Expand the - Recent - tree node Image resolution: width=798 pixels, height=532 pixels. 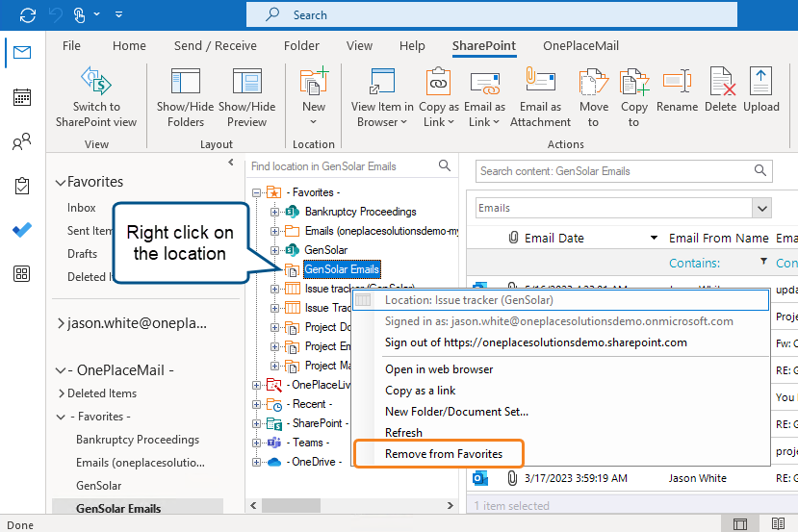(256, 405)
